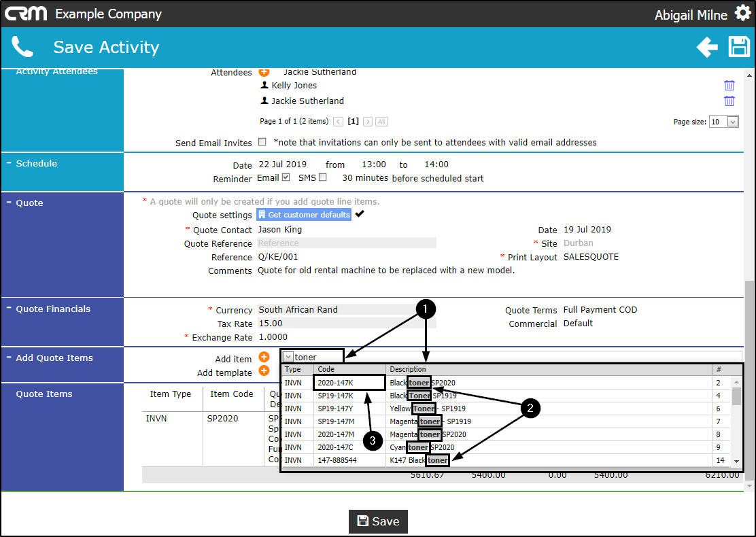Click Quote Terms Full Payment COD
756x537 pixels.
click(600, 309)
